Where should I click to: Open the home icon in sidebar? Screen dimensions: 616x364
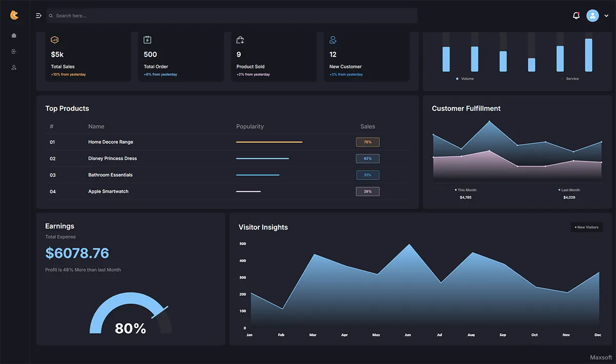(x=14, y=35)
